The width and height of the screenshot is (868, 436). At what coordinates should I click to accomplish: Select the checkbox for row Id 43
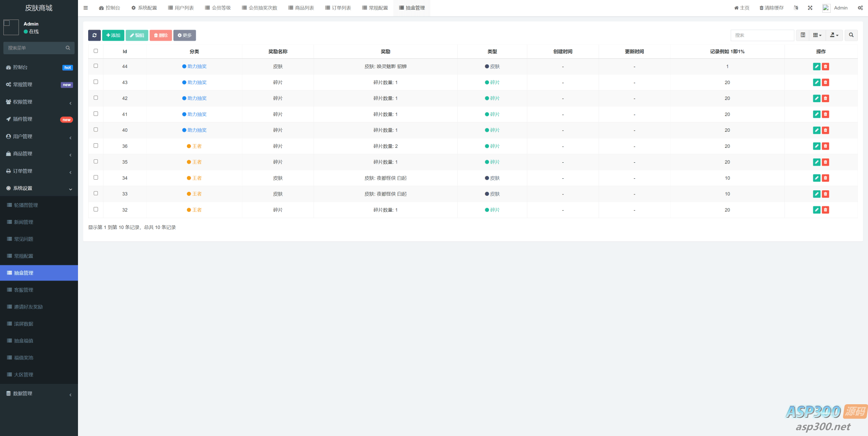tap(96, 82)
